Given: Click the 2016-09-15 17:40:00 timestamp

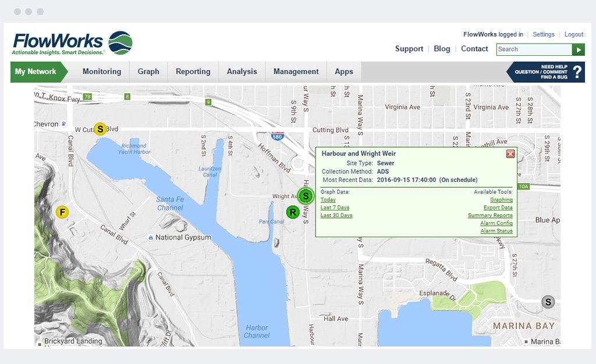Looking at the screenshot, I should pos(406,180).
